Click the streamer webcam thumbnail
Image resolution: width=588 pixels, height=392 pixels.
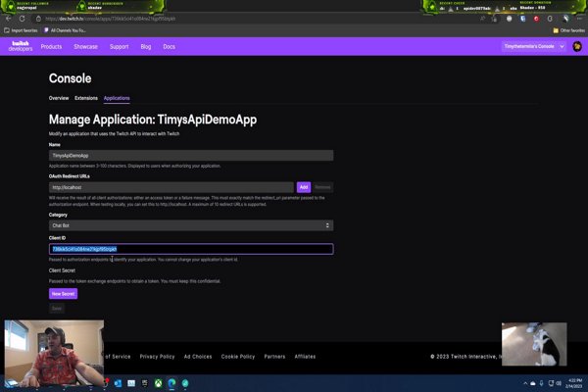(54, 354)
